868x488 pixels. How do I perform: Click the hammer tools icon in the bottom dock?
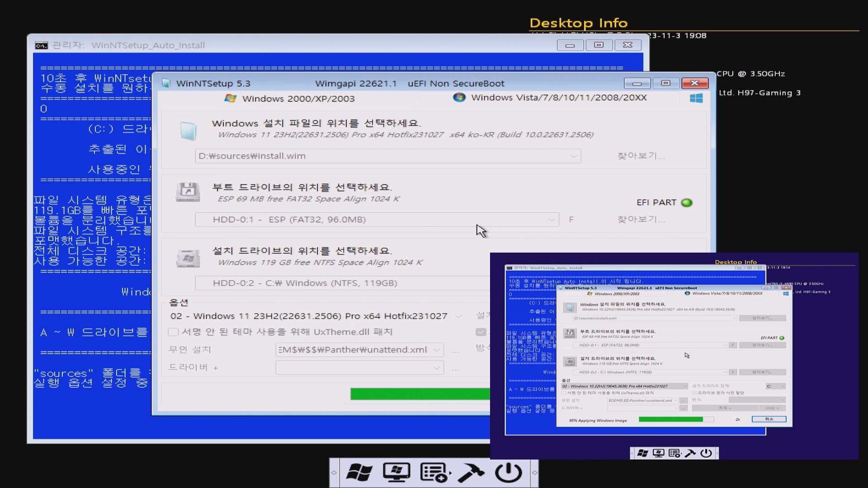(x=471, y=472)
